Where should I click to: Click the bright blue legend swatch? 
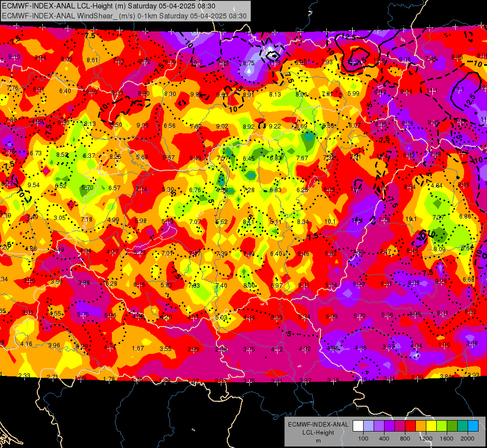click(473, 426)
